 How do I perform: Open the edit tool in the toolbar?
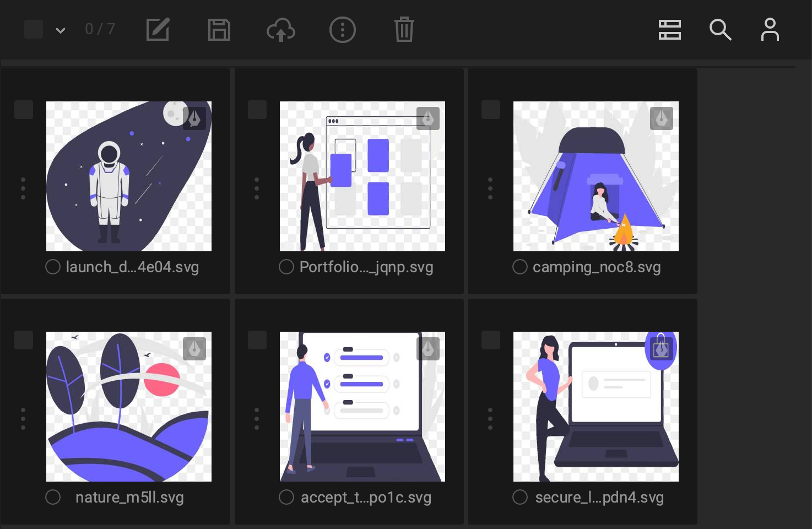pos(158,30)
